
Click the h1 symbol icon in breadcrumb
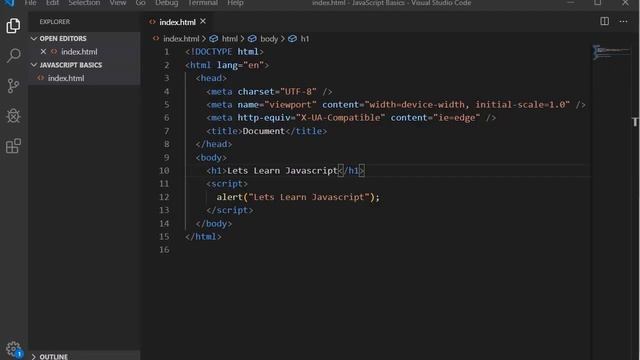[x=292, y=39]
